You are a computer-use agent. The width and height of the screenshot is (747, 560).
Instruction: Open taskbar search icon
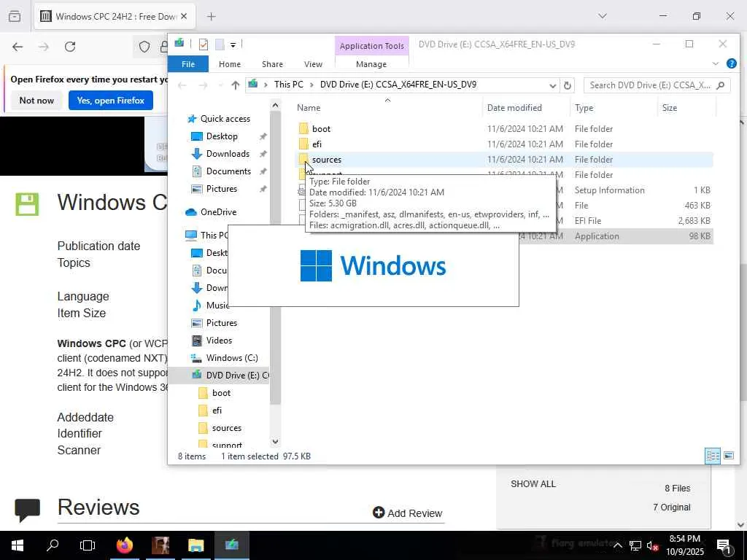tap(52, 545)
